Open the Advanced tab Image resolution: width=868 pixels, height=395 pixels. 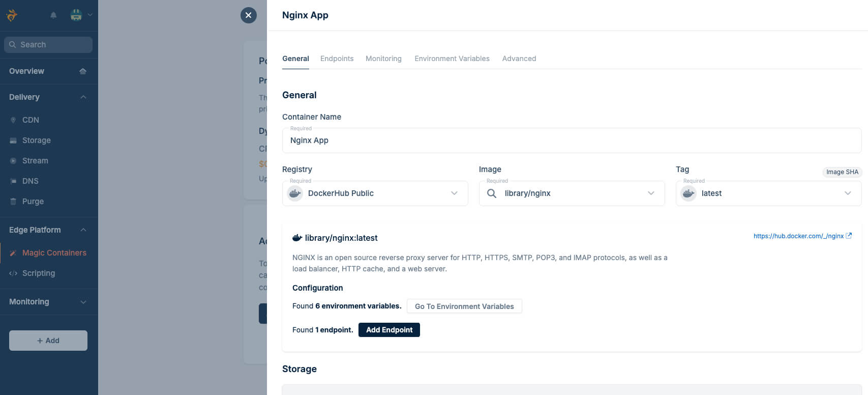click(x=519, y=59)
